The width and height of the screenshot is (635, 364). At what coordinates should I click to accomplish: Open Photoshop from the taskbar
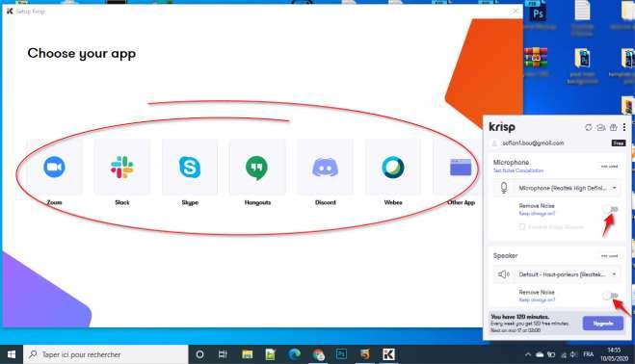click(341, 354)
